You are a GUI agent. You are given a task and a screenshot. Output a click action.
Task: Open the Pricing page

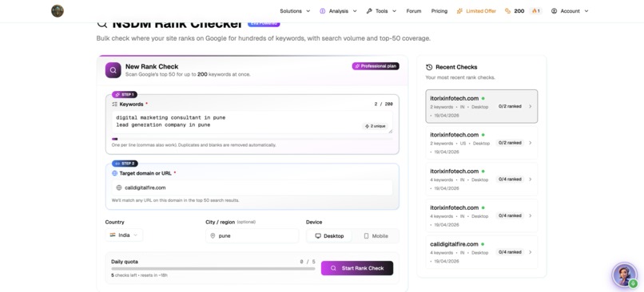(x=439, y=11)
